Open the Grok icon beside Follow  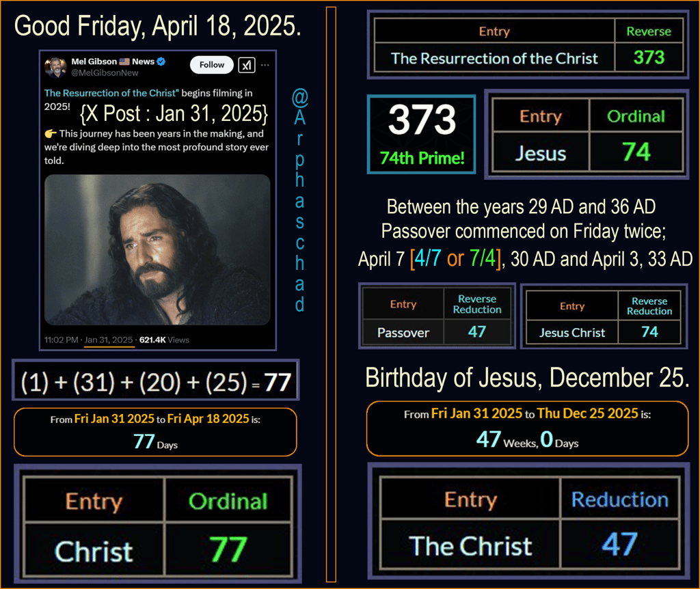click(247, 65)
